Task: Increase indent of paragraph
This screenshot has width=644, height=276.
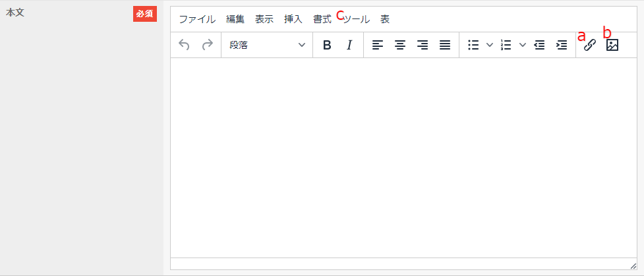Action: tap(562, 45)
